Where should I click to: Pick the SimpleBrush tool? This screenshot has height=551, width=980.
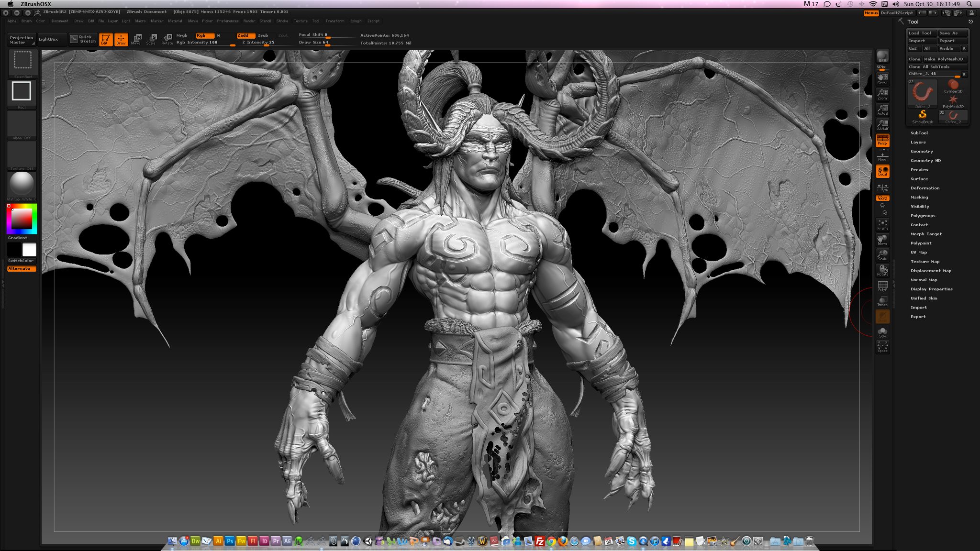point(922,116)
